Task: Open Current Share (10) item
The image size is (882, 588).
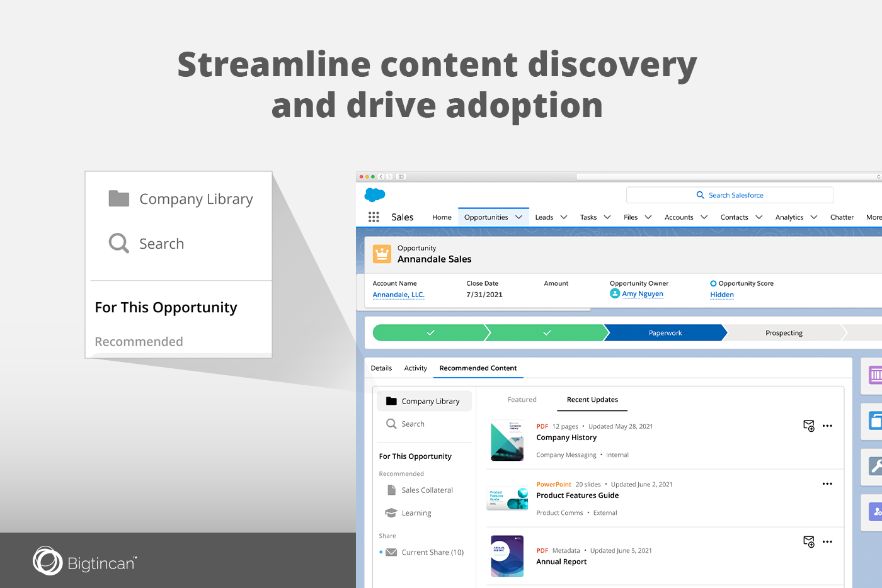Action: point(432,553)
